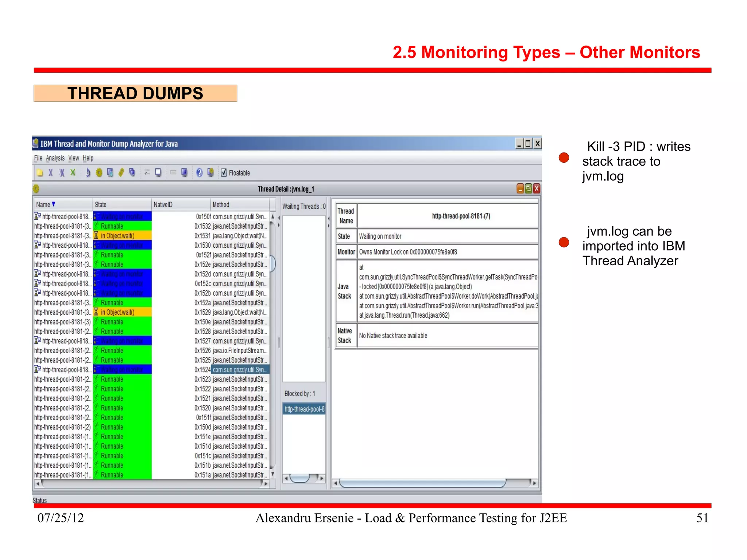Click the monitor-with-gear icon after help
The width and height of the screenshot is (747, 560).
click(x=210, y=173)
